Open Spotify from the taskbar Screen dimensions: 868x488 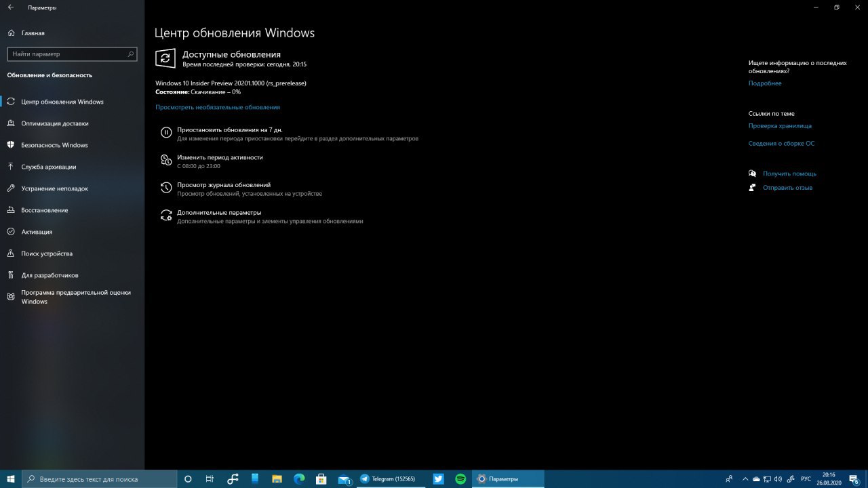[x=460, y=479]
